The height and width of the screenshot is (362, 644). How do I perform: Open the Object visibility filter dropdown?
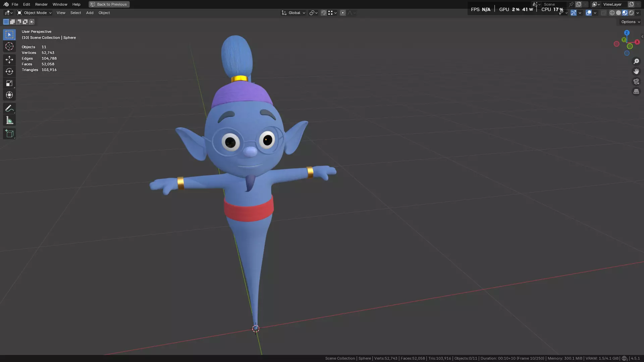[x=563, y=13]
